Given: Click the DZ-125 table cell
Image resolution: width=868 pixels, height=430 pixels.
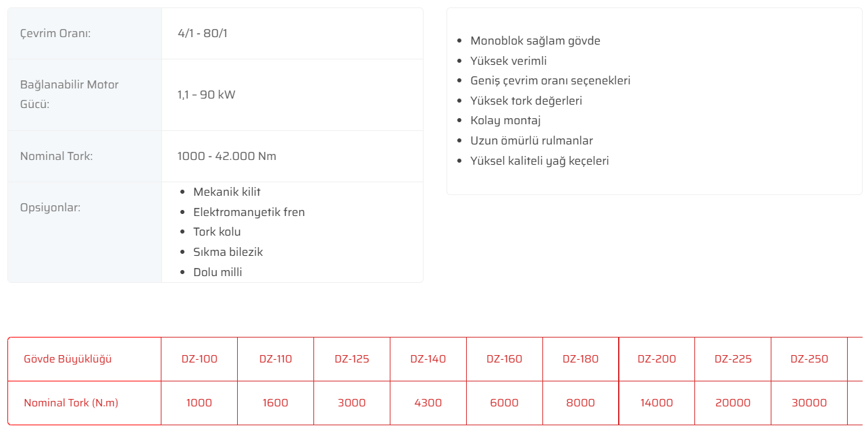Looking at the screenshot, I should tap(352, 359).
